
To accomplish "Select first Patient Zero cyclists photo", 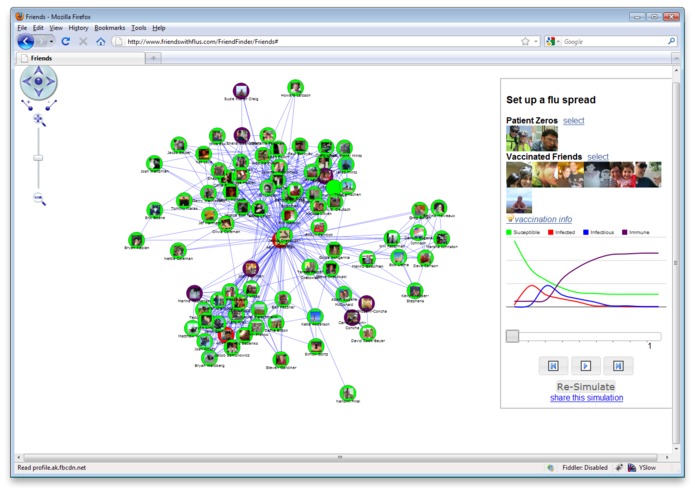I will pyautogui.click(x=519, y=139).
